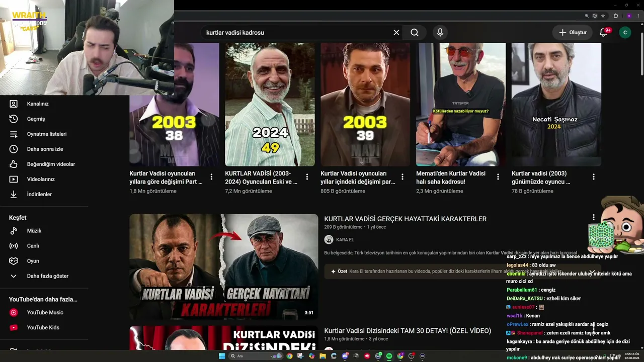Click the Geçmiş clock icon

coord(14,119)
